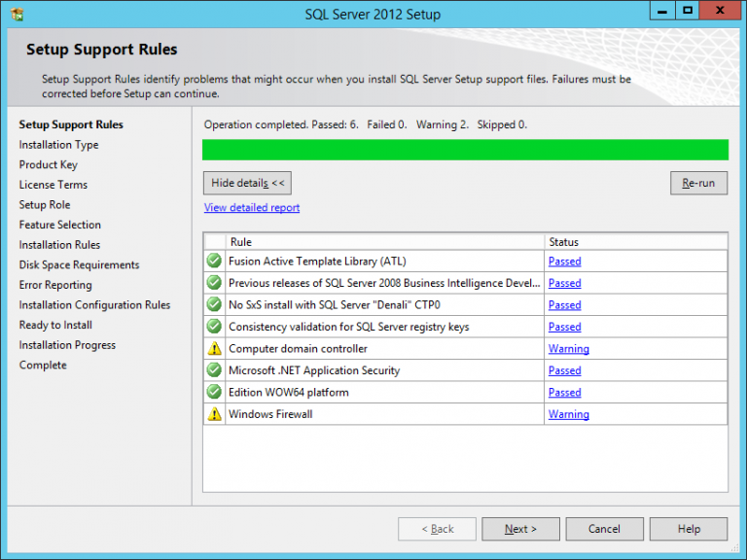747x560 pixels.
Task: Open the View detailed report link
Action: (252, 208)
